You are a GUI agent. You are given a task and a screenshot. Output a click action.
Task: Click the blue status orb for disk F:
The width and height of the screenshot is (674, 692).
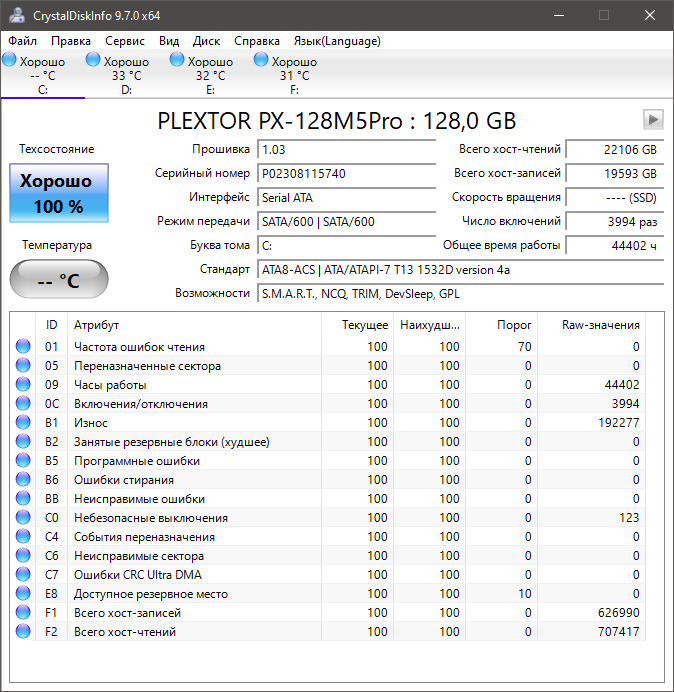[260, 60]
